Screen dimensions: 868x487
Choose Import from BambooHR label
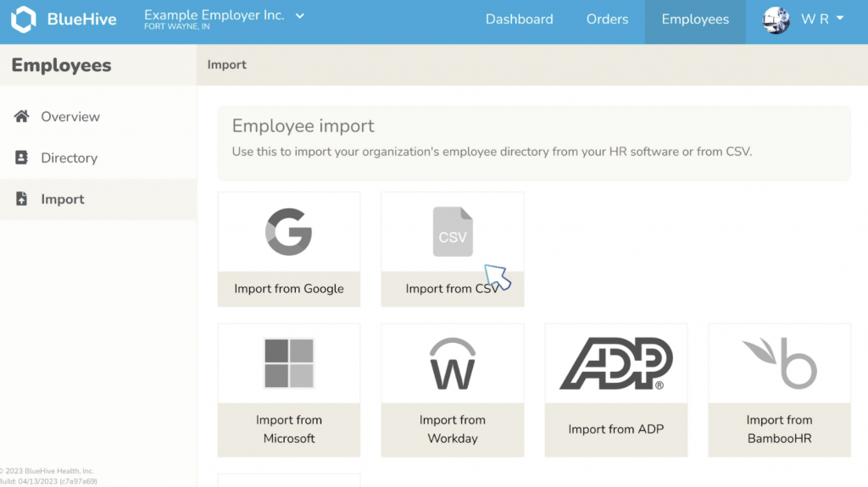click(x=780, y=429)
